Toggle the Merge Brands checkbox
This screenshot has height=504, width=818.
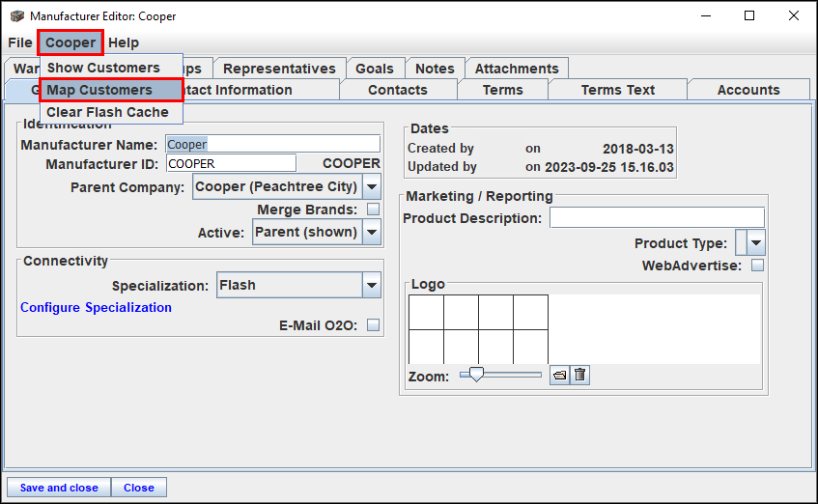373,210
